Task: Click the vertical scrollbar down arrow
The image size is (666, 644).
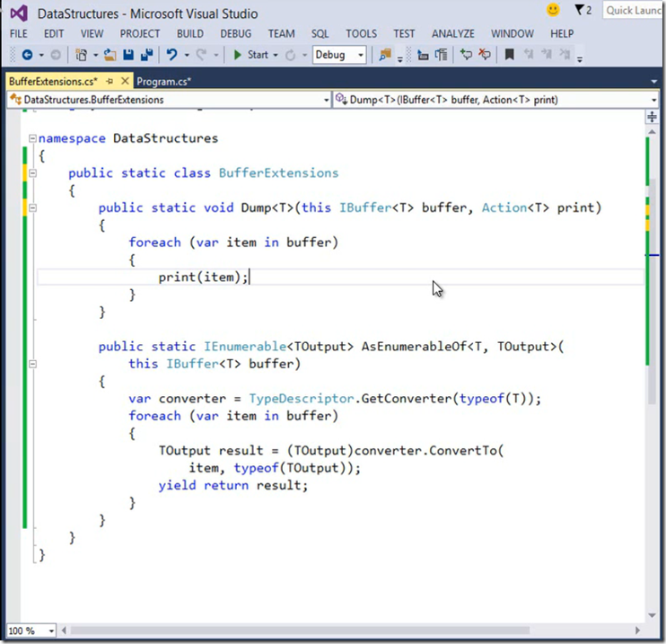Action: point(652,615)
